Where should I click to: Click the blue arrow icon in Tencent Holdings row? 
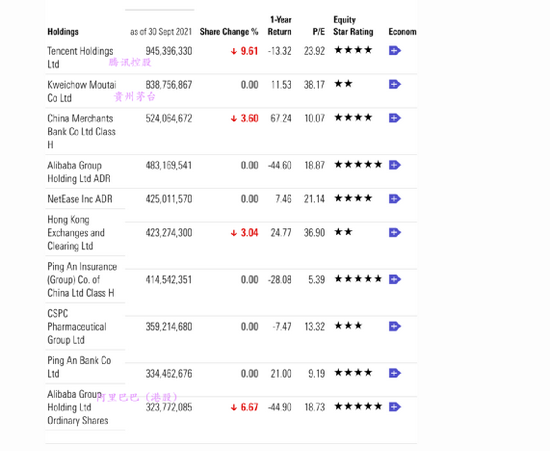point(395,51)
